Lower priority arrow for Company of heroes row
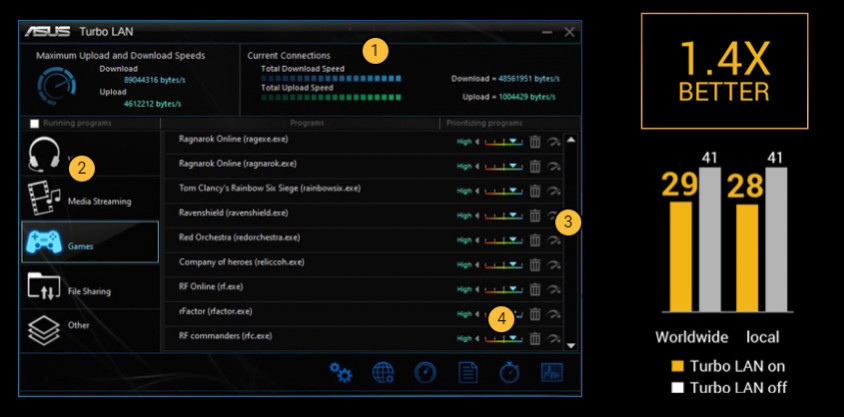Viewport: 844px width, 417px height. [477, 265]
